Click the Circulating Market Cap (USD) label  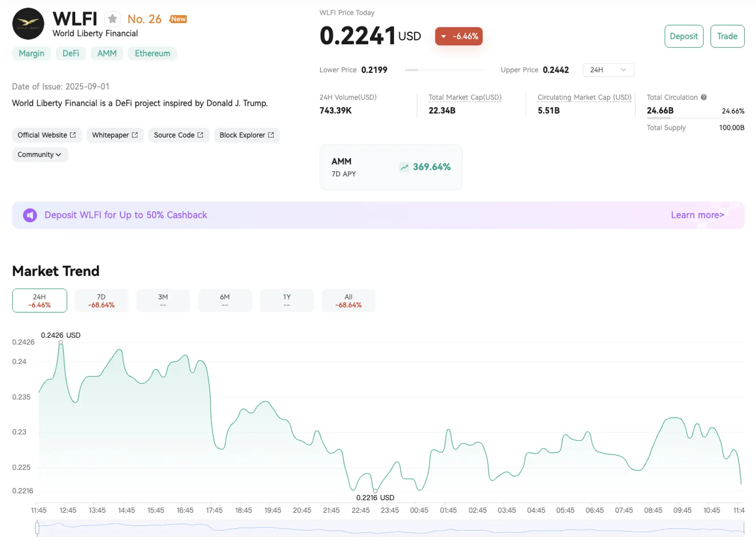pyautogui.click(x=584, y=97)
